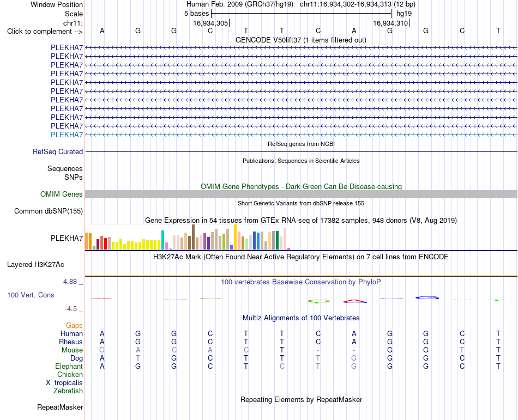Open '100 vertebrates Basewise Conservation by PhyloP' title
Screen dimensions: 518x420
click(x=301, y=282)
